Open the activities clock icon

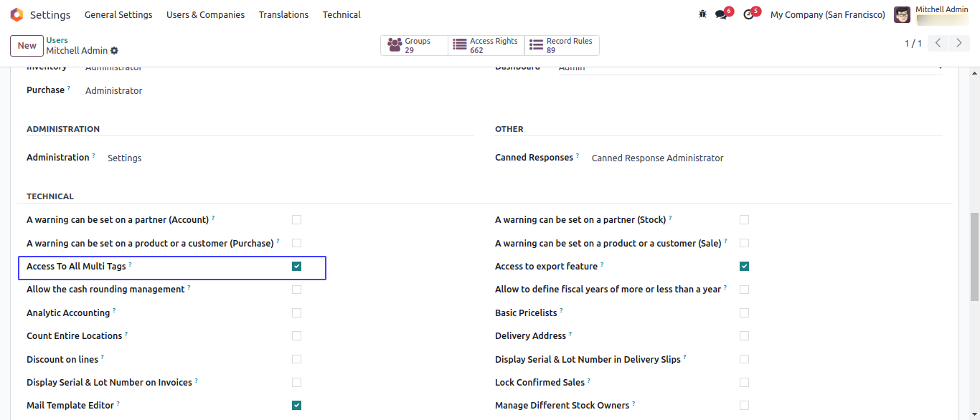point(748,14)
